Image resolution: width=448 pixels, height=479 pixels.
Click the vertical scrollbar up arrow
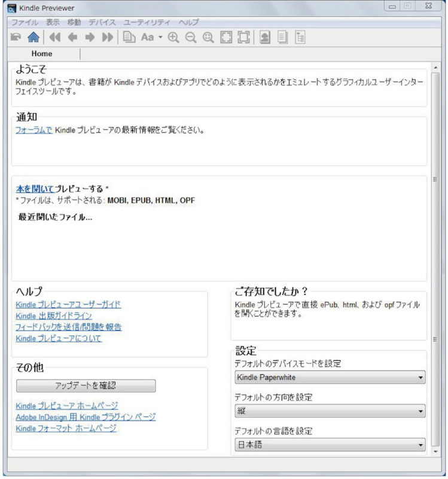tap(435, 68)
